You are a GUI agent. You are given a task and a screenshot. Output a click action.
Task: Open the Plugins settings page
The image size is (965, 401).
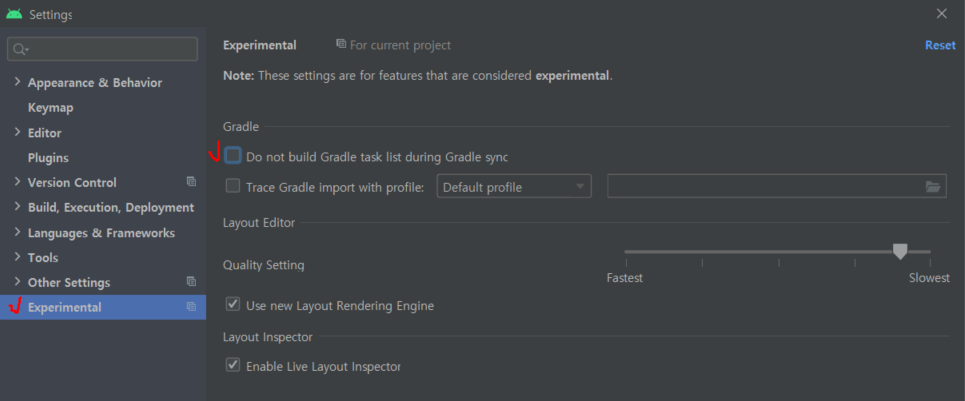tap(48, 157)
